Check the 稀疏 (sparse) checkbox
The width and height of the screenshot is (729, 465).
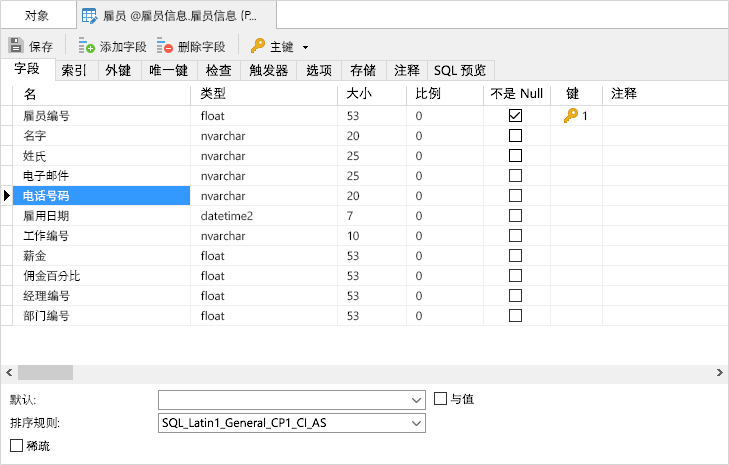[x=16, y=445]
